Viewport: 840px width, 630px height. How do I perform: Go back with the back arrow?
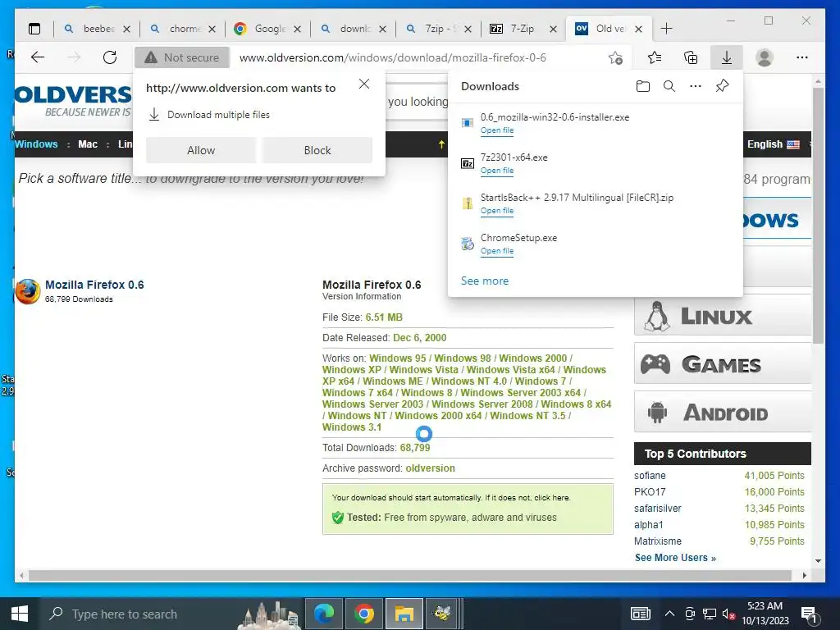coord(38,57)
